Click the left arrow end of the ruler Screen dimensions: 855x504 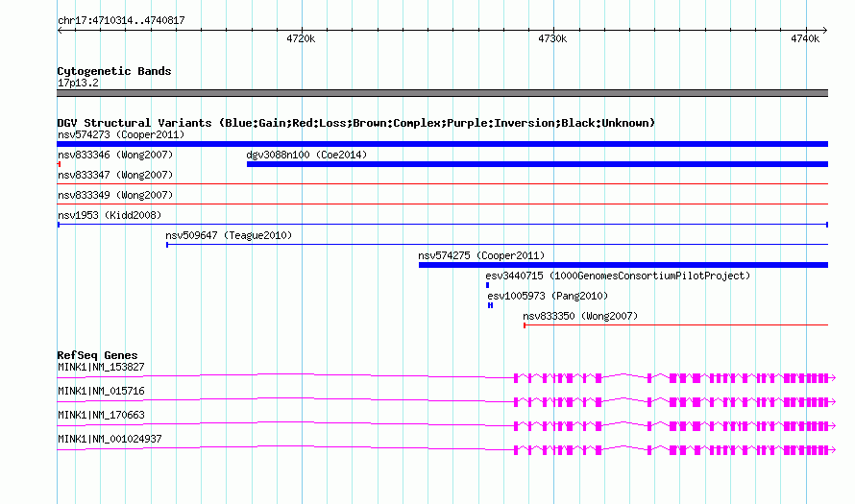60,30
